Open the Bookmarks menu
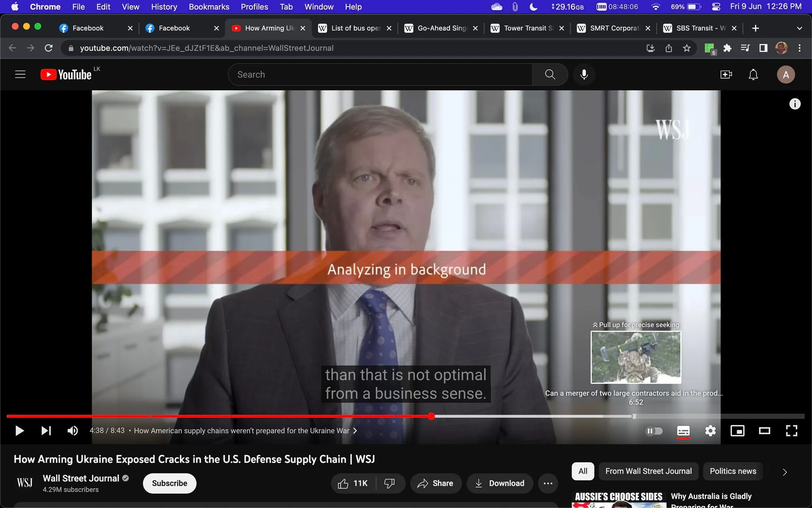 point(209,7)
